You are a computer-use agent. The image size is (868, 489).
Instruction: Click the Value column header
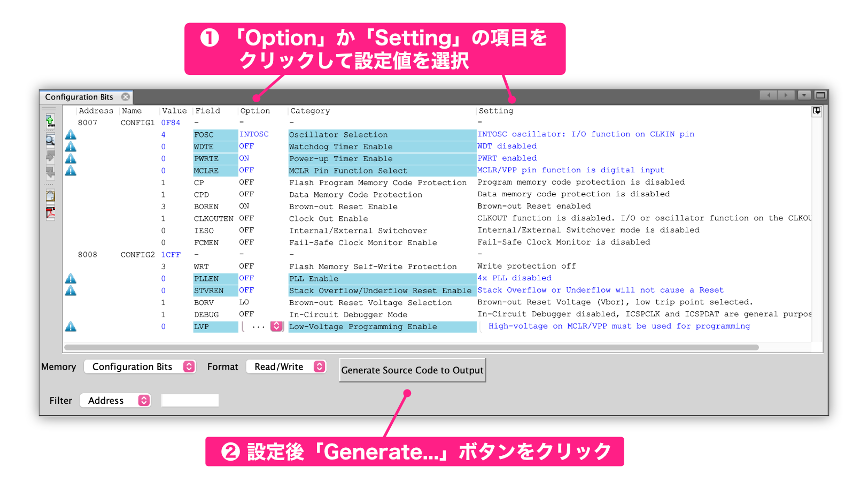pyautogui.click(x=175, y=111)
